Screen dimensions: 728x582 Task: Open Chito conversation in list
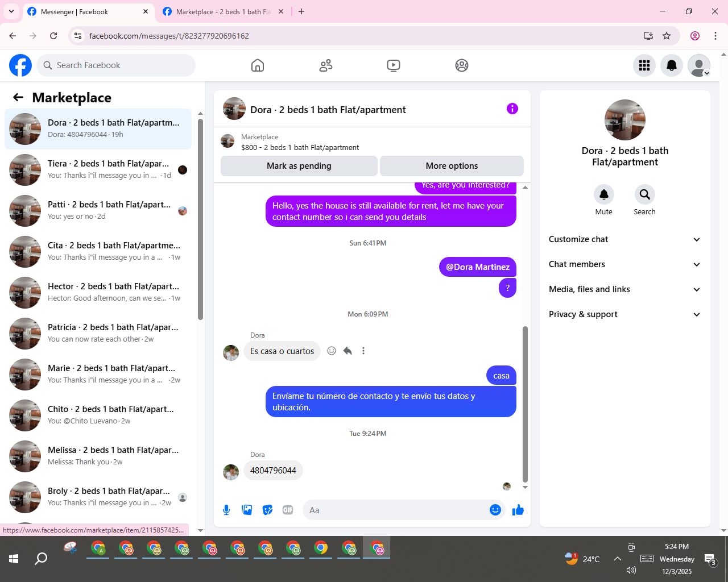click(98, 415)
